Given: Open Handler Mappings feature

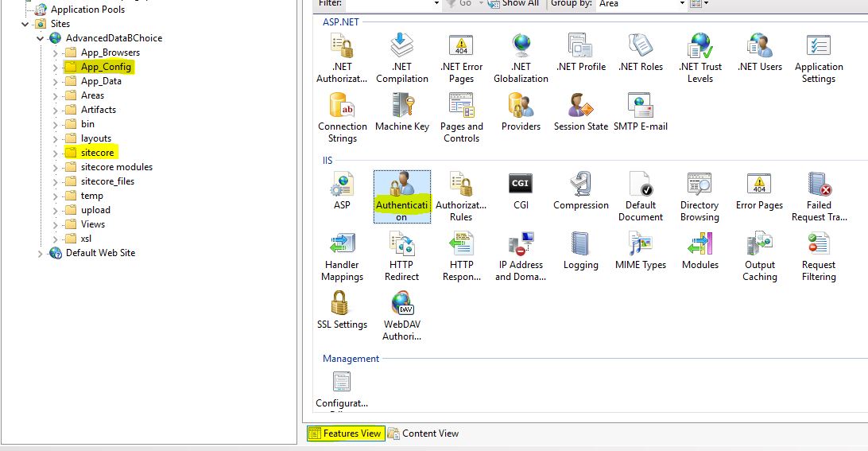Looking at the screenshot, I should (342, 257).
